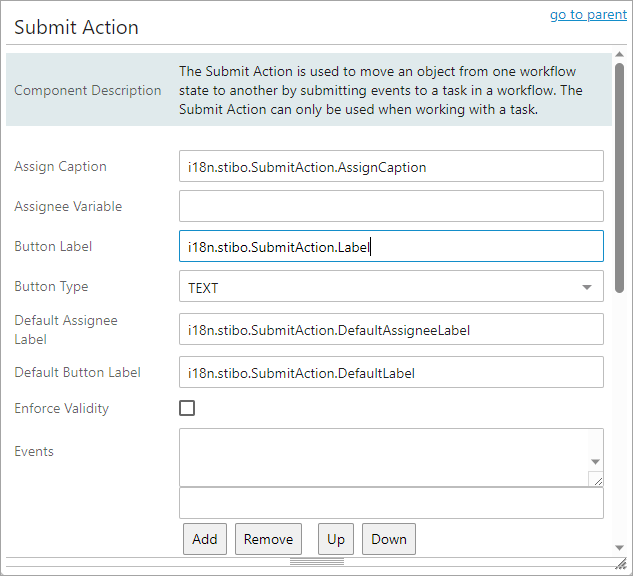Click the Events entry field below the list
This screenshot has height=576, width=633.
click(x=391, y=503)
